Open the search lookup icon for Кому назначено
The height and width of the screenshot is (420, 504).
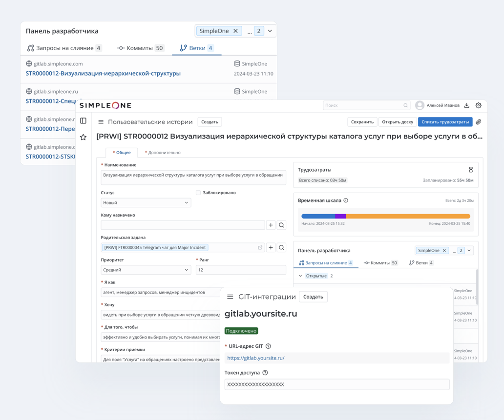tap(281, 225)
